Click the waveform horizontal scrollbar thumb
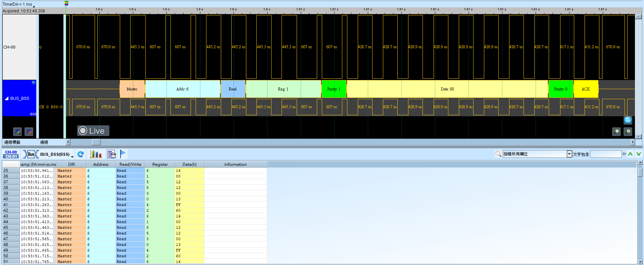 click(x=96, y=142)
